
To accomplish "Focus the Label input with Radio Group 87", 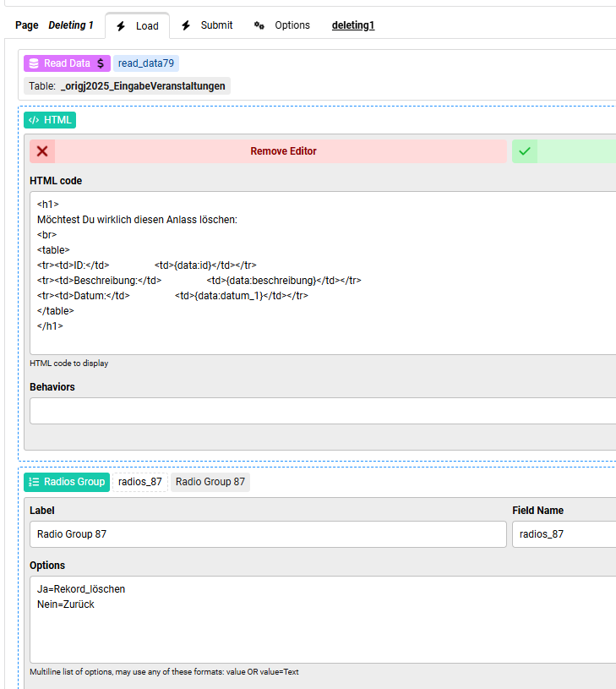I will coord(267,534).
